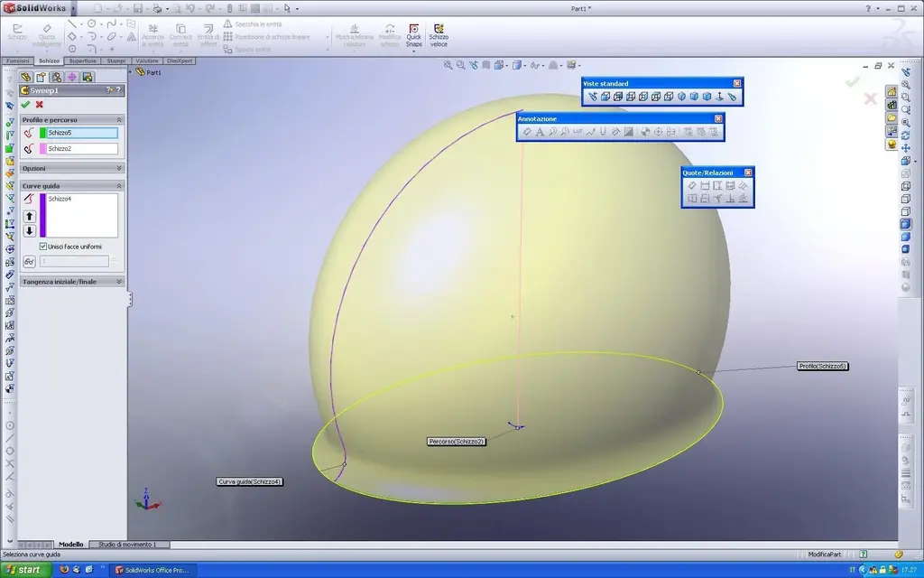Open the Quick Snaps dropdown arrow
Image resolution: width=924 pixels, height=578 pixels.
point(413,51)
